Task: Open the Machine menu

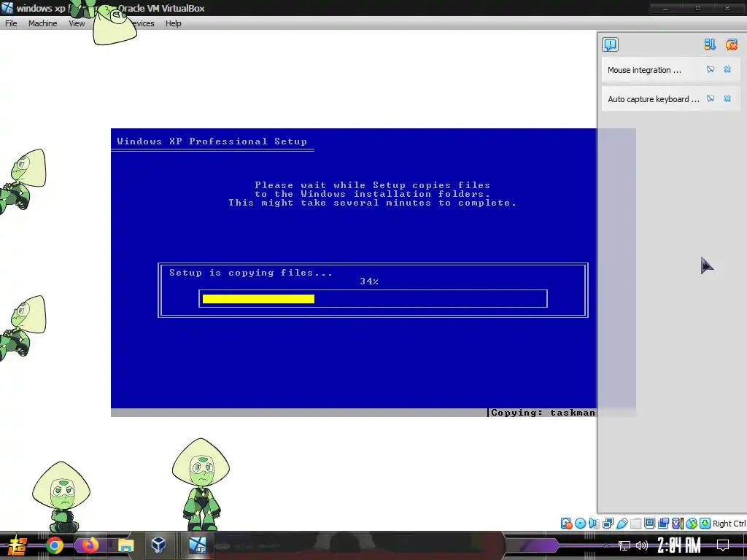Action: [42, 23]
